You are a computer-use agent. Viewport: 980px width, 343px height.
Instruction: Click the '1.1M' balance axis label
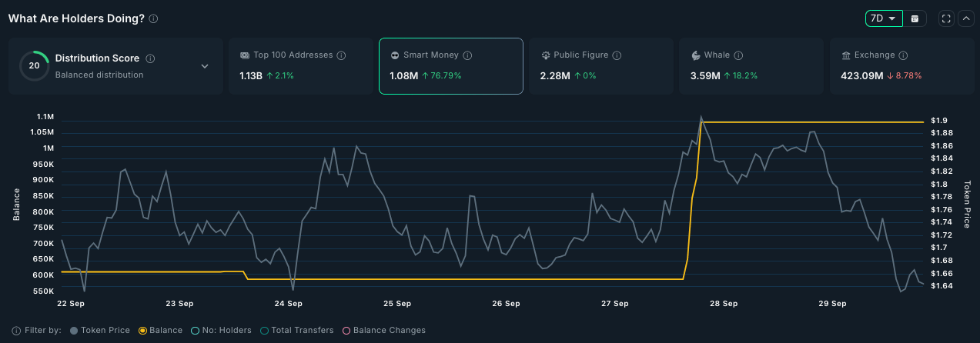(45, 117)
